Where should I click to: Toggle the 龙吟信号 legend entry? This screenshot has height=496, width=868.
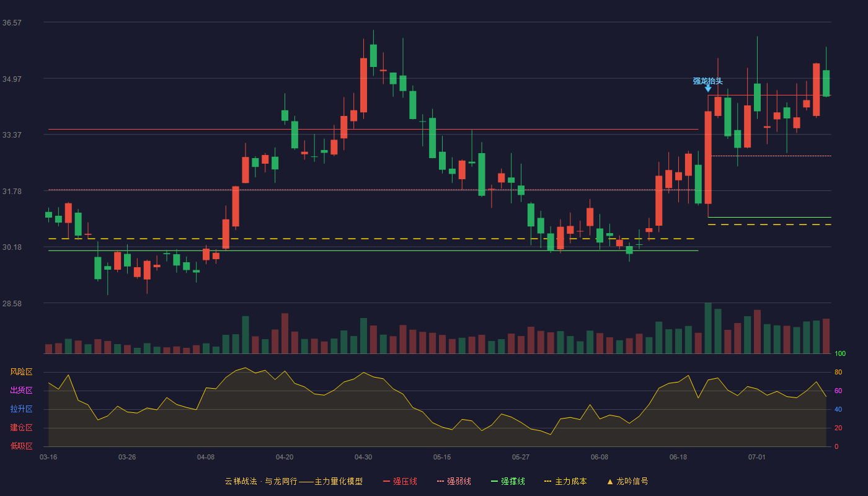pos(627,481)
